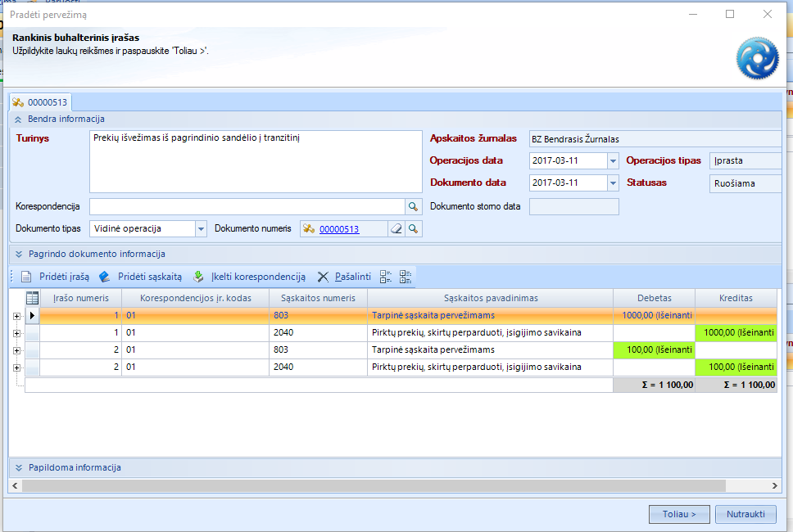The height and width of the screenshot is (532, 793).
Task: Expand row with account 2040 credit 100,00
Action: (16, 367)
